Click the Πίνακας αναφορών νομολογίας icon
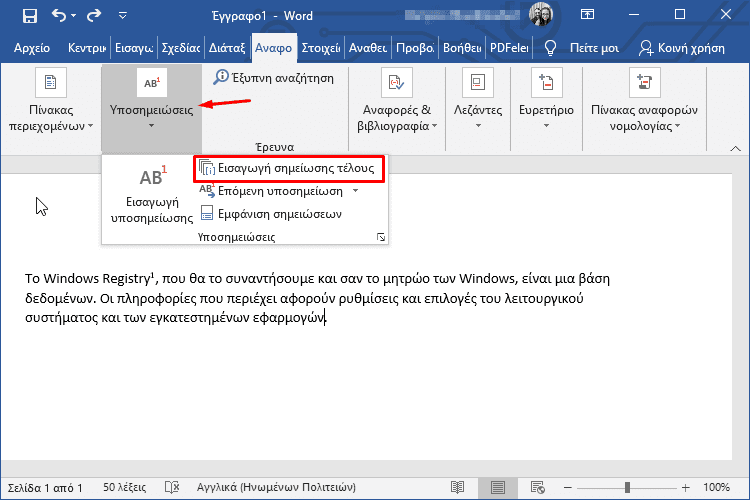Image resolution: width=750 pixels, height=500 pixels. pyautogui.click(x=644, y=83)
